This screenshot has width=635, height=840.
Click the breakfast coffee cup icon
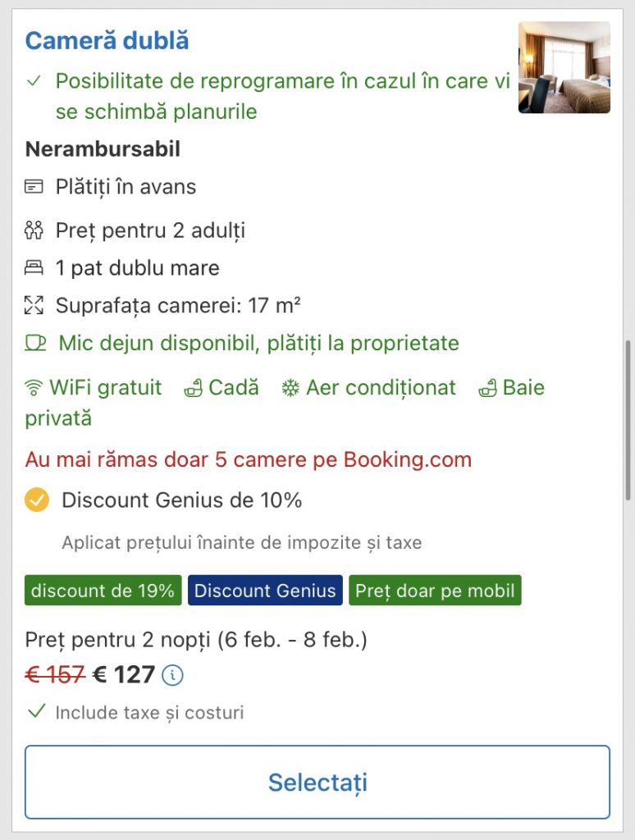(35, 343)
